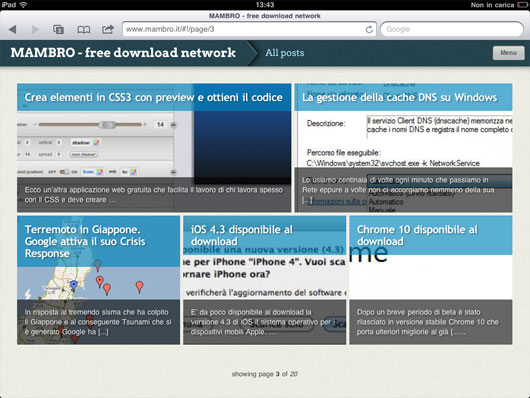Image resolution: width=530 pixels, height=398 pixels.
Task: Click the showing page 3 of 20 text
Action: [265, 374]
